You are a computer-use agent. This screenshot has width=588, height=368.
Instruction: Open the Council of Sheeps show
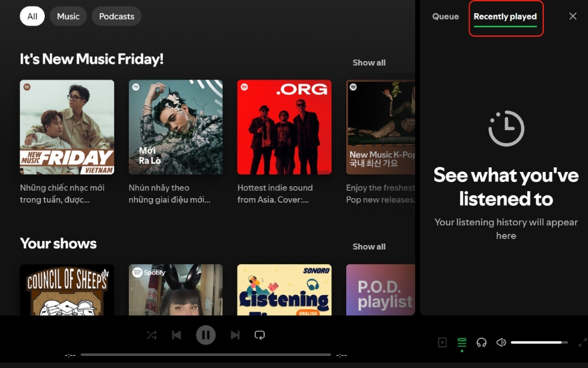coord(67,290)
